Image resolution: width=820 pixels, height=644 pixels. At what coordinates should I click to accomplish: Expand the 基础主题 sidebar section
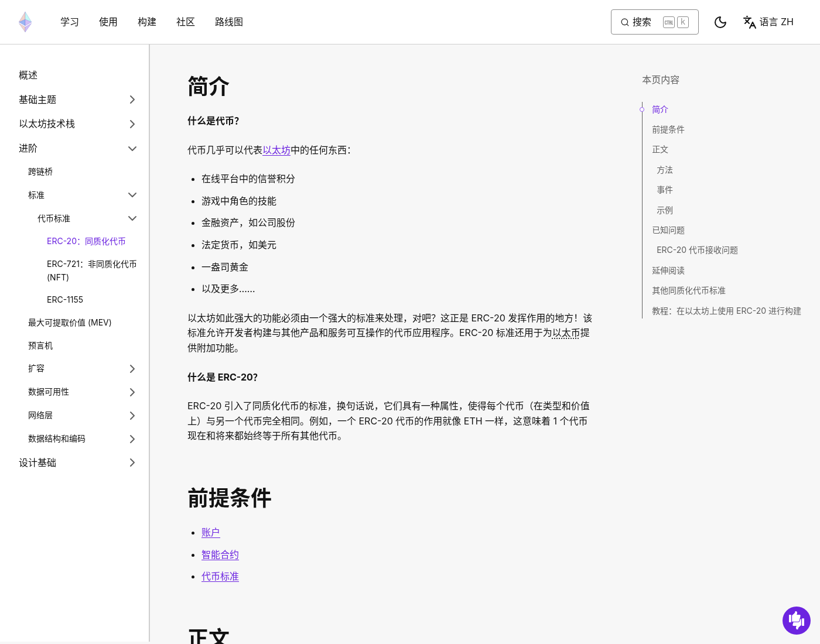(132, 100)
